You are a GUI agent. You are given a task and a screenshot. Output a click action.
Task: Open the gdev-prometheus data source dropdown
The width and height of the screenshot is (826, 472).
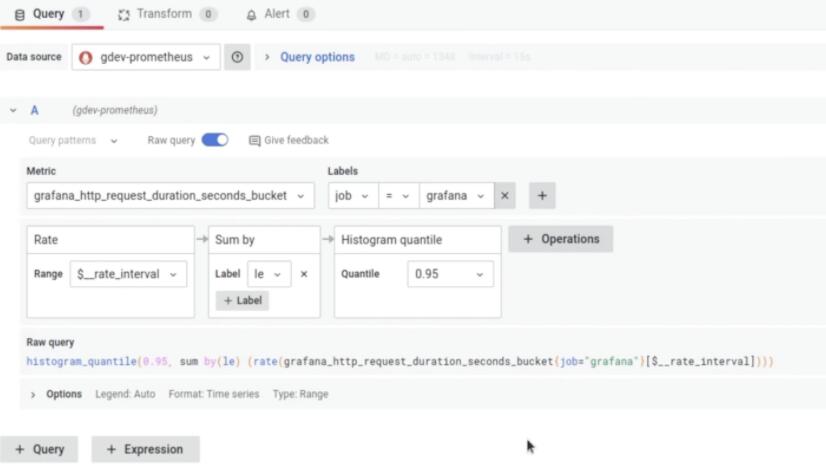(x=146, y=57)
